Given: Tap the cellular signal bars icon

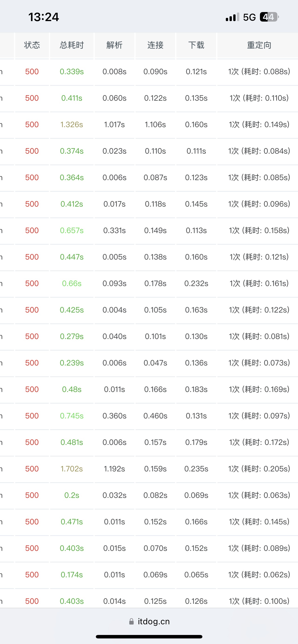Looking at the screenshot, I should [x=232, y=17].
